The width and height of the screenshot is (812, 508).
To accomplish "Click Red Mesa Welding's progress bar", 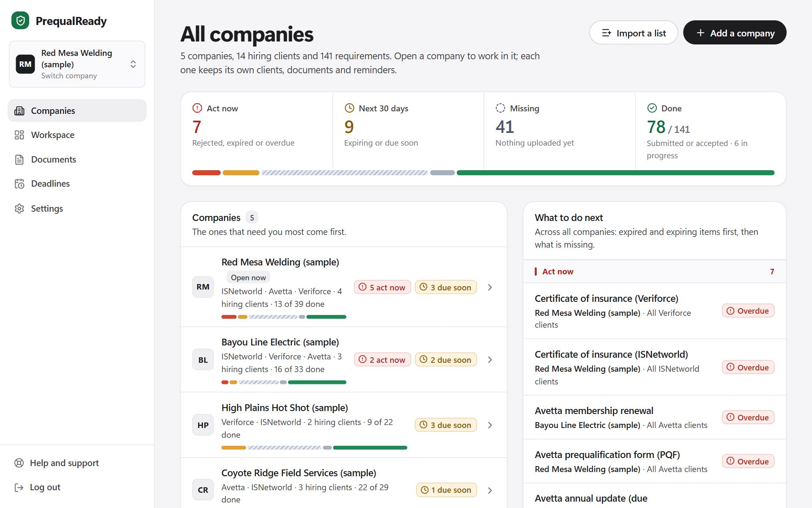I will click(284, 317).
